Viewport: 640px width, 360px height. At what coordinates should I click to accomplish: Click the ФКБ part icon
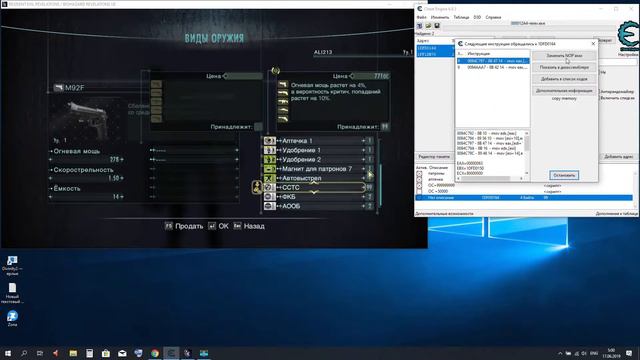pos(269,197)
